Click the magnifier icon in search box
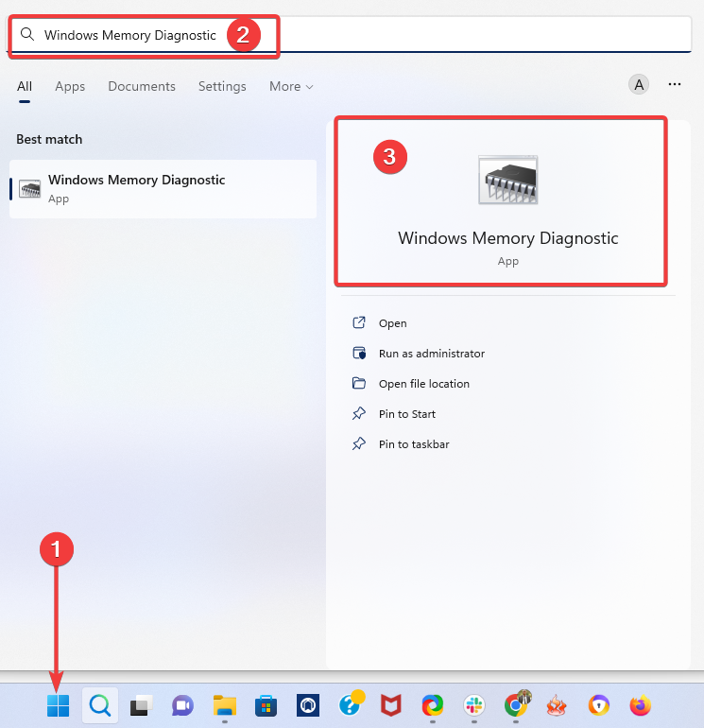Image resolution: width=704 pixels, height=728 pixels. click(27, 34)
